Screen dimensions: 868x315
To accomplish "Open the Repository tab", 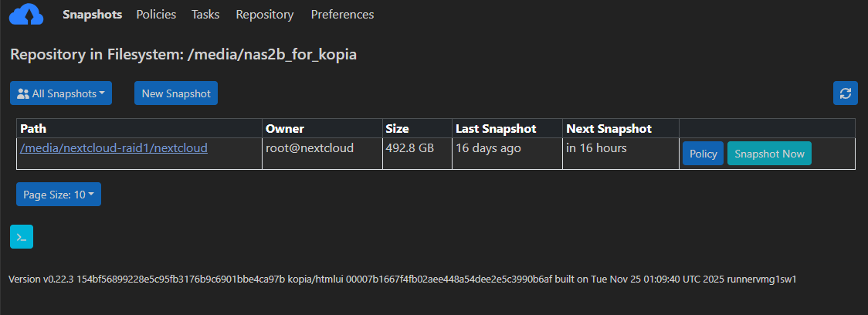I will (x=265, y=15).
